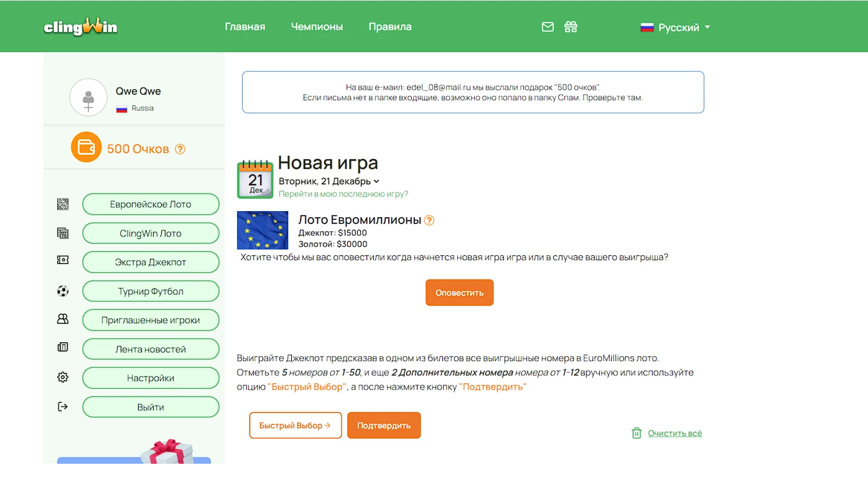Viewport: 868px width, 498px height.
Task: Click the Лото Евромиллионы title
Action: [x=360, y=220]
